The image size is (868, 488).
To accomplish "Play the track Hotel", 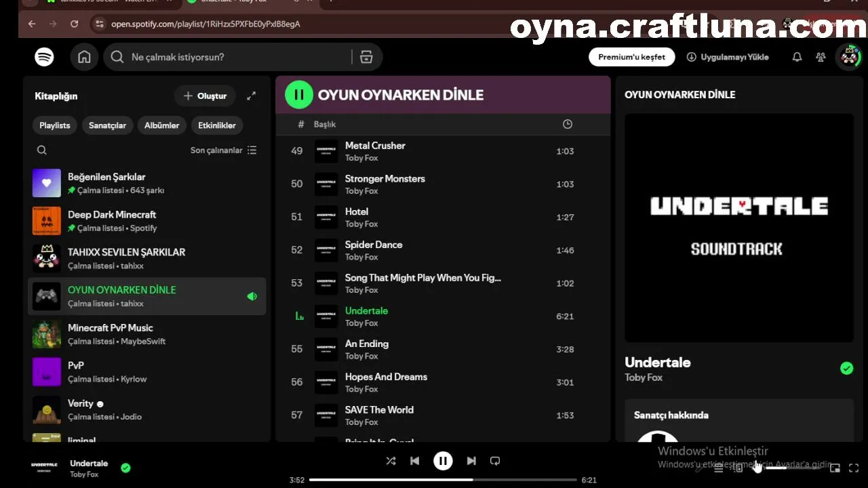I will point(443,217).
